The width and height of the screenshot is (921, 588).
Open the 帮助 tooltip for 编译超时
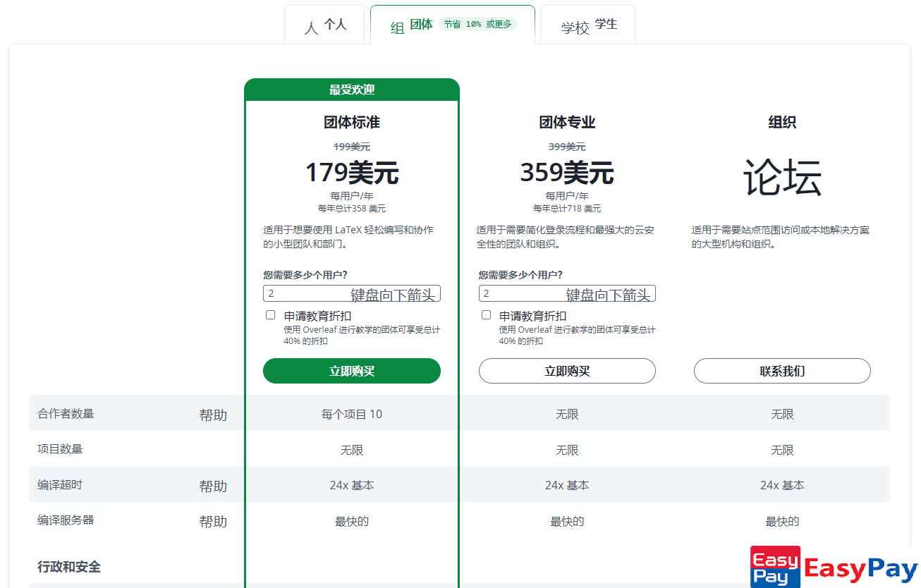[213, 486]
